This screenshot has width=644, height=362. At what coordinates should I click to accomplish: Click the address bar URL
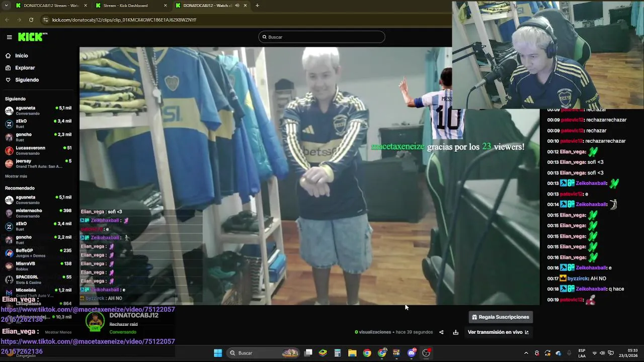point(124,20)
